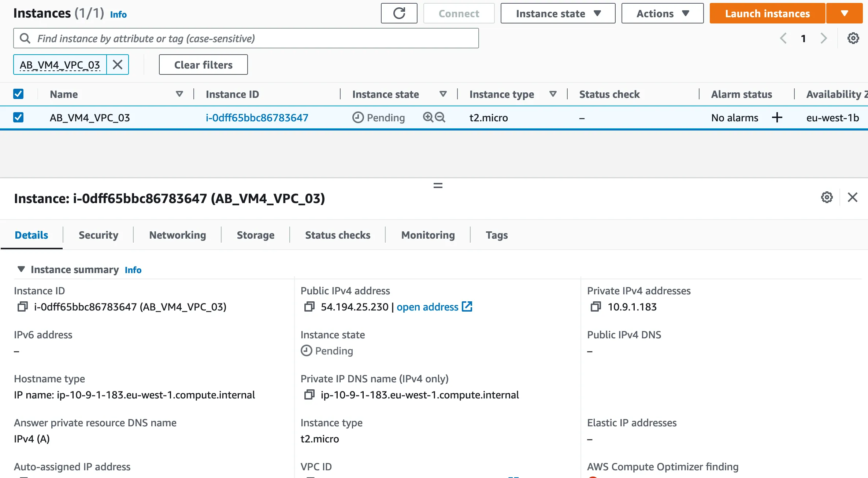This screenshot has width=868, height=478.
Task: Add alarm with plus icon
Action: [x=777, y=117]
